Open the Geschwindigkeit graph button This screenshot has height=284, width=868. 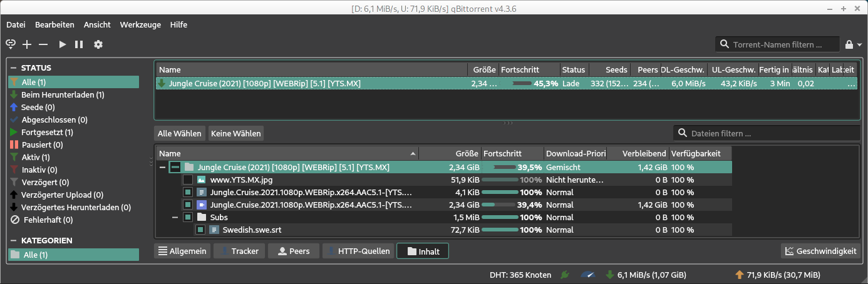[820, 251]
